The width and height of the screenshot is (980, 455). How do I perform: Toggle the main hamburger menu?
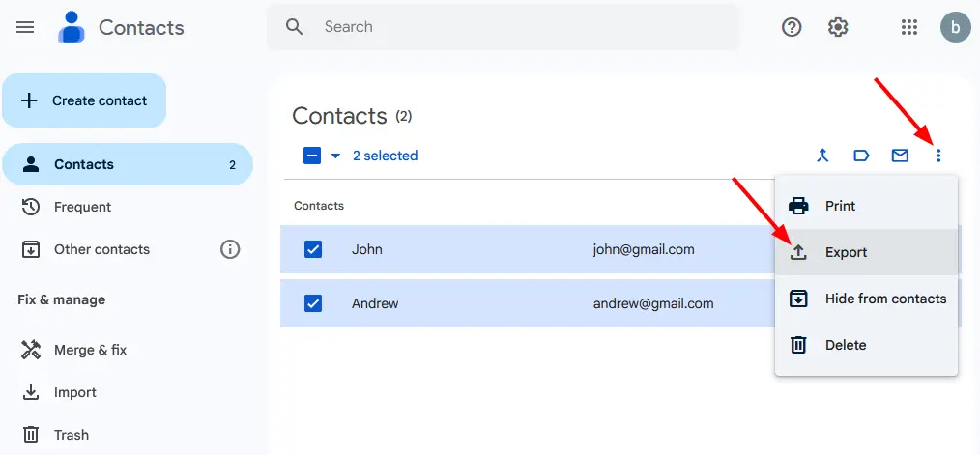tap(26, 27)
